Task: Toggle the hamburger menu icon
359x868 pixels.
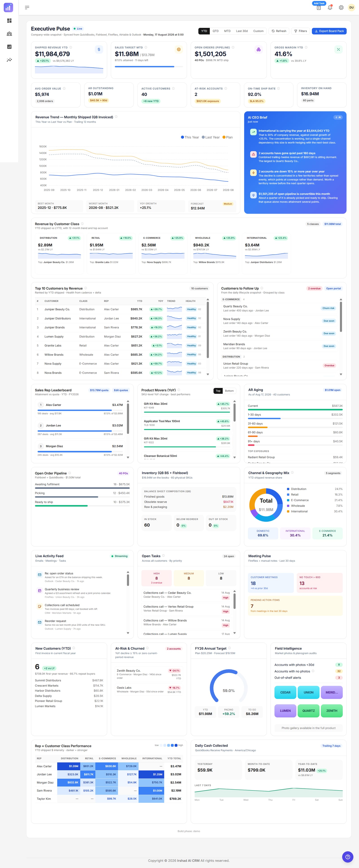Action: [27, 7]
